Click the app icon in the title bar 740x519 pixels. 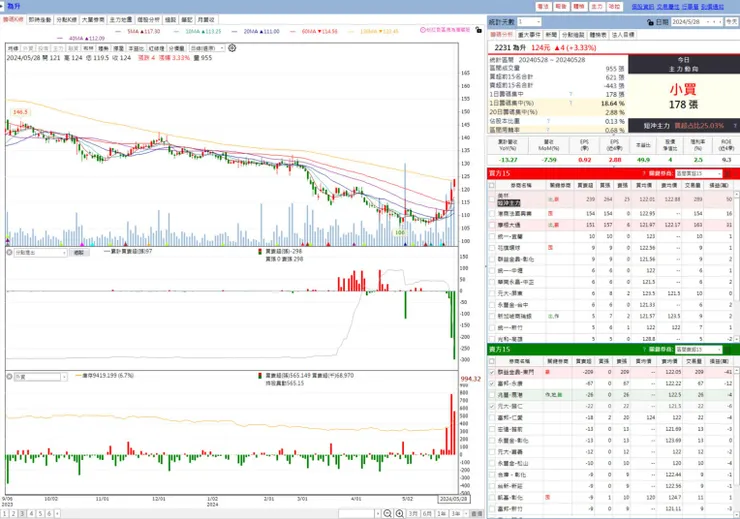coord(3,6)
